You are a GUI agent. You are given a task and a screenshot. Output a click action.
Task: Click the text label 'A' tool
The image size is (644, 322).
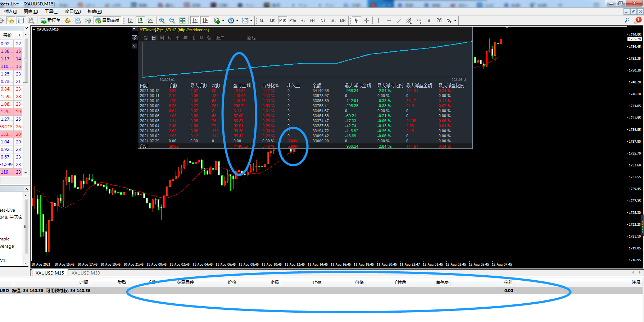429,20
